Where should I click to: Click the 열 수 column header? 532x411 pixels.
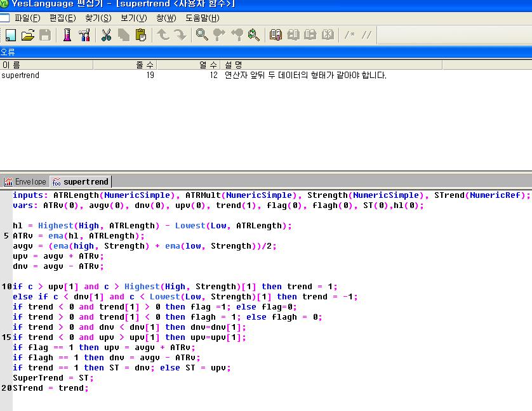pyautogui.click(x=189, y=65)
